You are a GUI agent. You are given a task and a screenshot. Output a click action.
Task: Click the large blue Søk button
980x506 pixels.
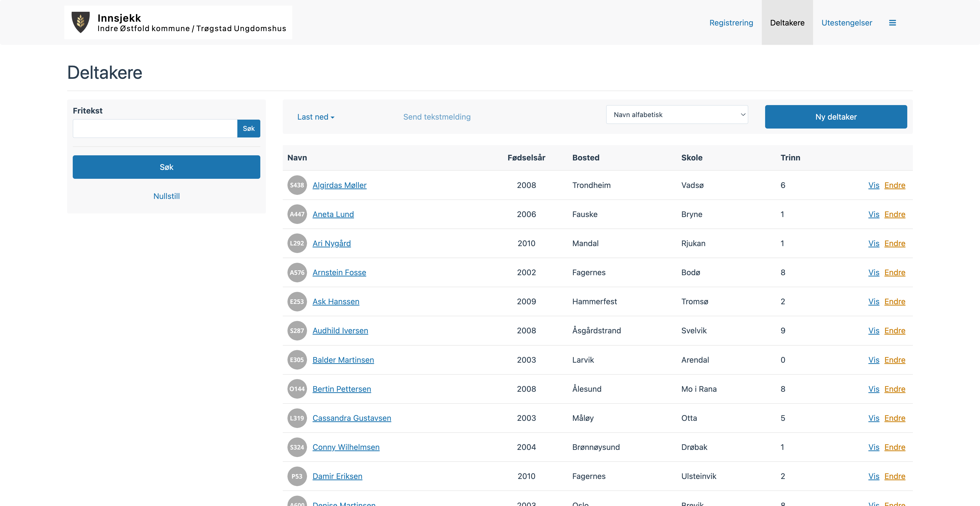click(x=166, y=167)
